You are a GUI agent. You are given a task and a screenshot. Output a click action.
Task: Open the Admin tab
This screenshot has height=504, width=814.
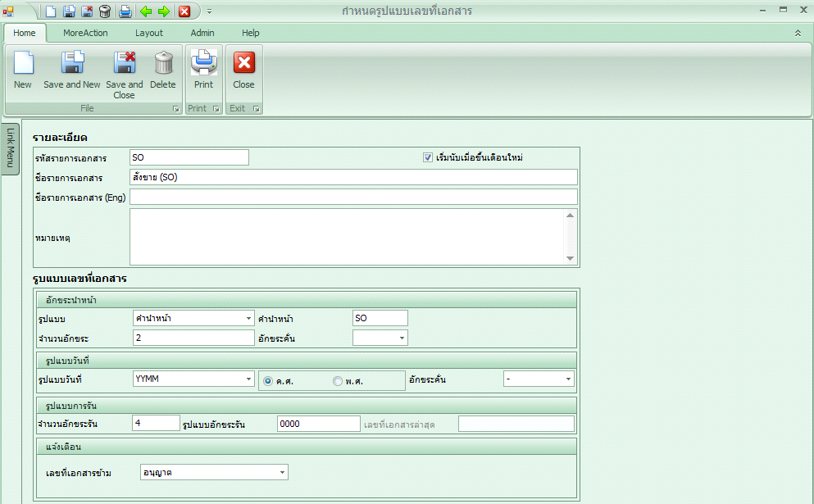[x=202, y=33]
